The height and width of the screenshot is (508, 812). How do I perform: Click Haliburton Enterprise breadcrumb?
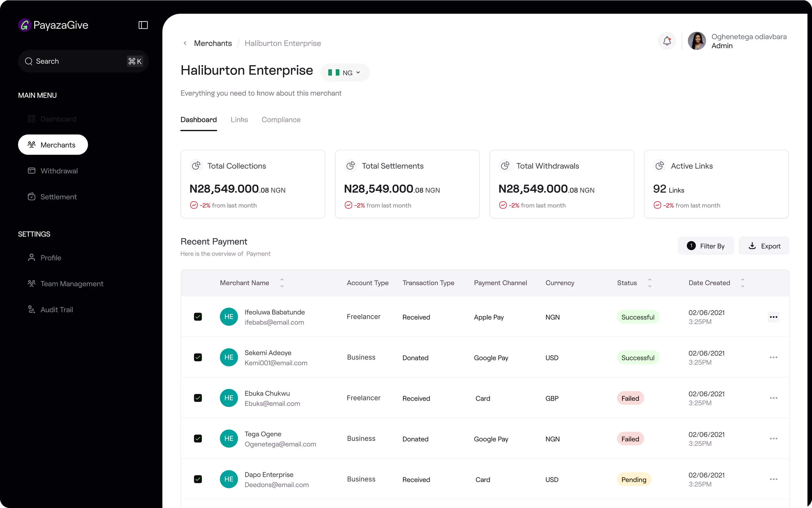pos(283,43)
